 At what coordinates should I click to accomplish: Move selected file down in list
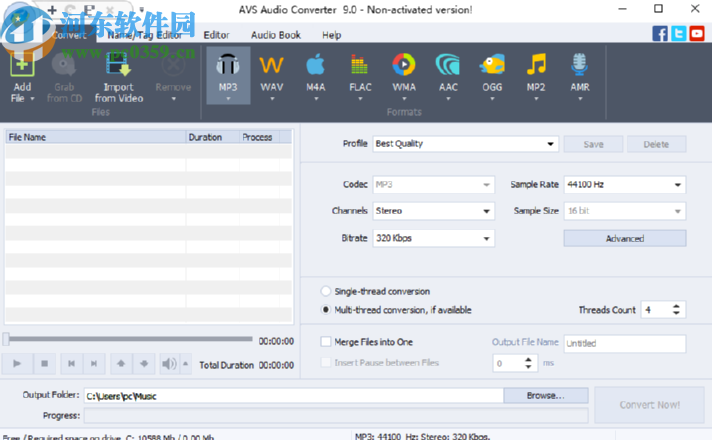(x=144, y=364)
